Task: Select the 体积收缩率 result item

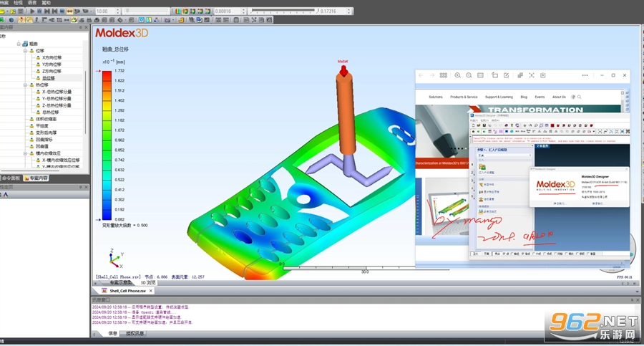Action: pos(46,119)
